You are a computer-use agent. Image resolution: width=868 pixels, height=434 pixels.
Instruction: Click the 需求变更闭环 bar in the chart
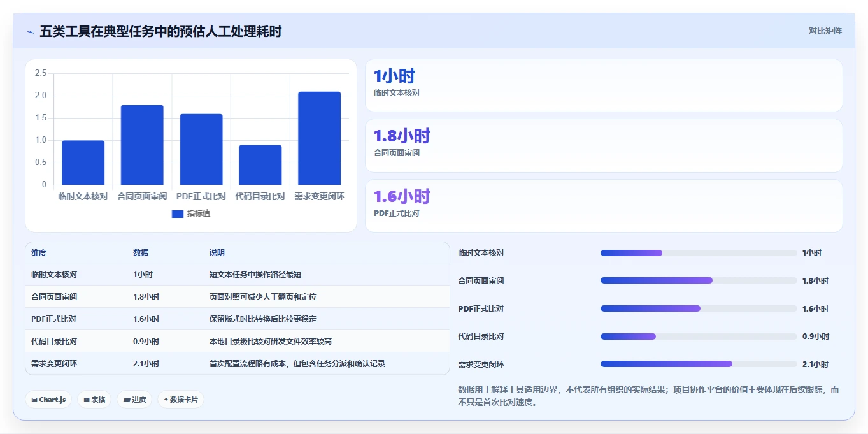click(x=320, y=138)
